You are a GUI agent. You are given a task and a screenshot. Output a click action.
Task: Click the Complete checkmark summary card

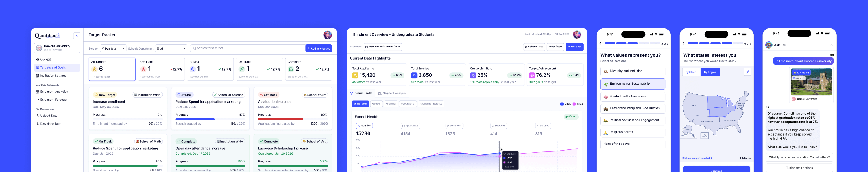308,69
